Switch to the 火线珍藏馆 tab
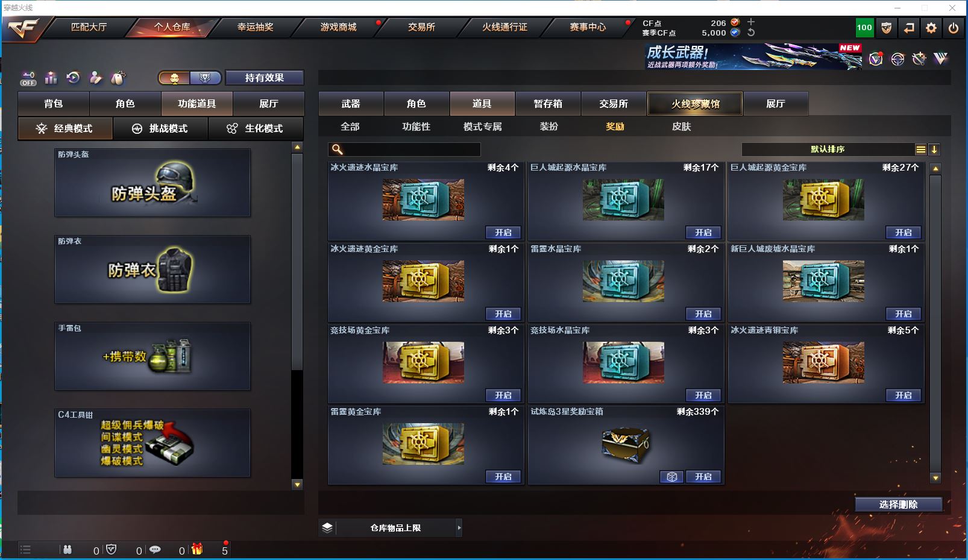Screen dimensions: 968x560 [695, 104]
